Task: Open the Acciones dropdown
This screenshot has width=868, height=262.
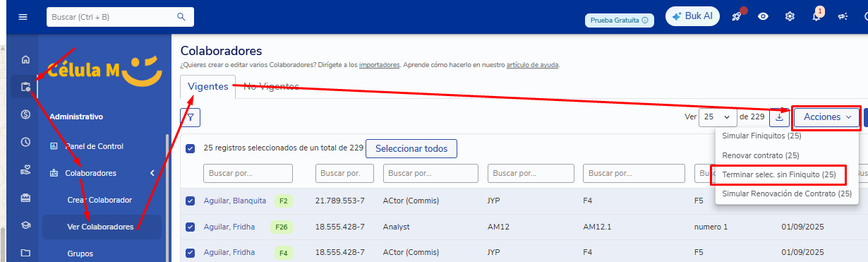Action: (826, 117)
